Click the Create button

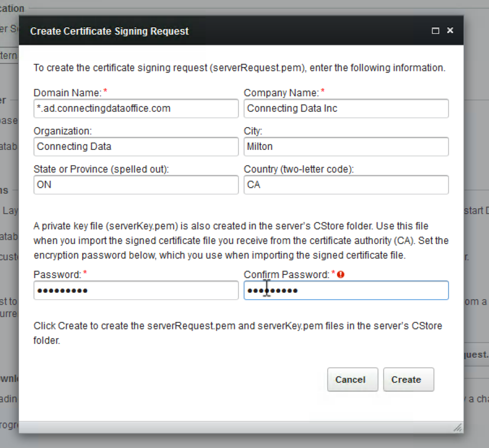coord(408,379)
